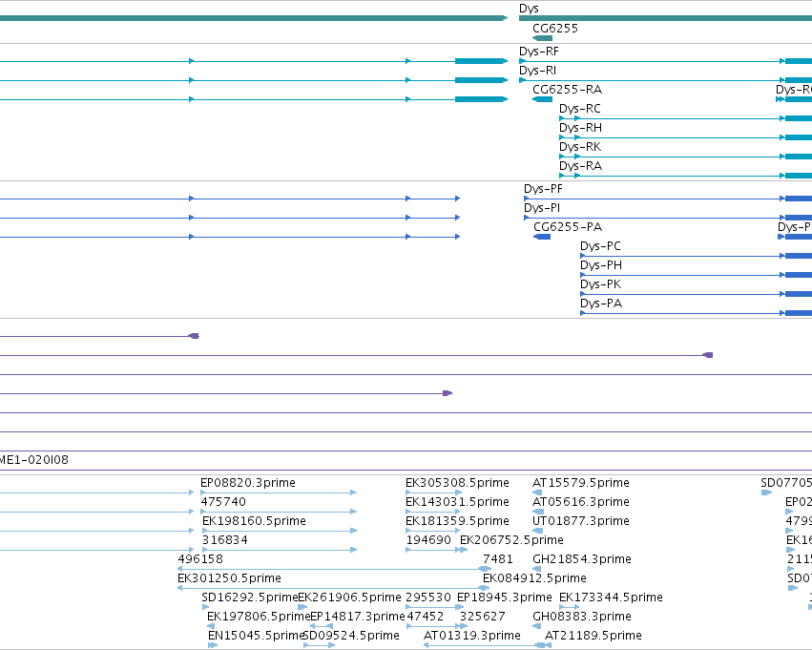Image resolution: width=812 pixels, height=650 pixels.
Task: Select the 325627 feature label
Action: tap(482, 618)
